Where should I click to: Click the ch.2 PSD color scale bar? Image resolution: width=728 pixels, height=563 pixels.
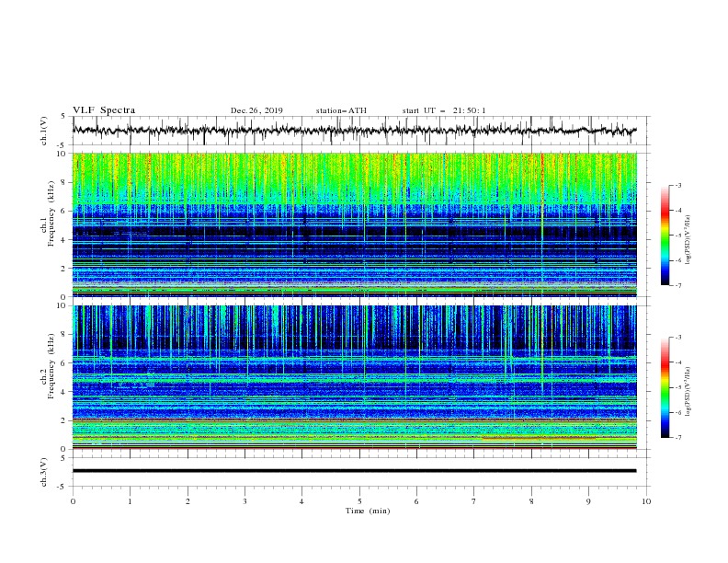pyautogui.click(x=665, y=387)
